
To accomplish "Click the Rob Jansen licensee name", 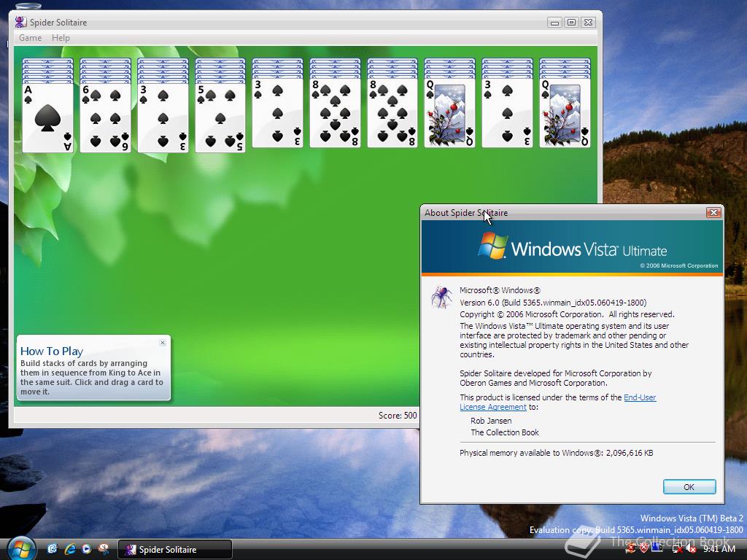I will tap(491, 421).
